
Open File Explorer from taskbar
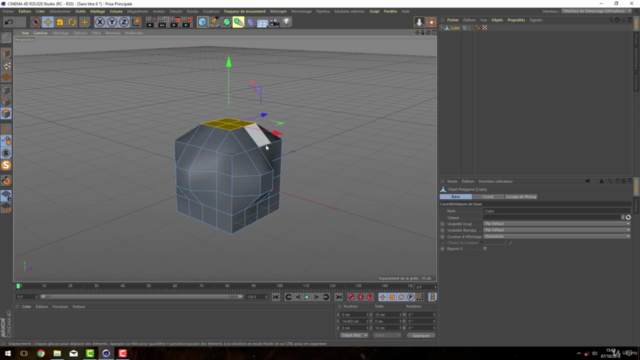(57, 353)
